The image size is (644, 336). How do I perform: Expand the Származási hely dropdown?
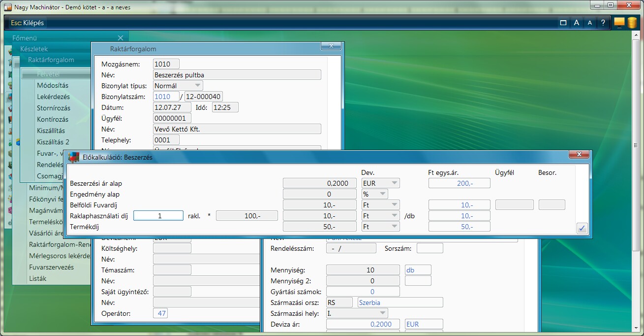382,313
